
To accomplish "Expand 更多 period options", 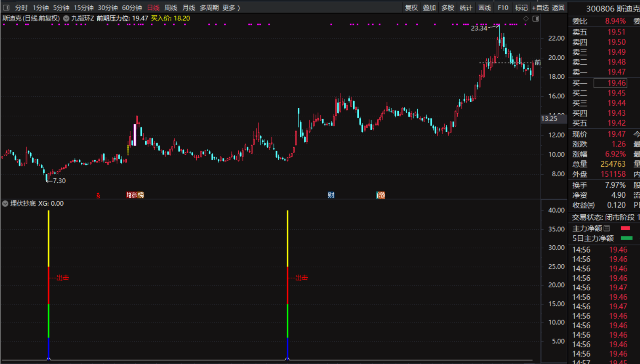I will click(231, 8).
